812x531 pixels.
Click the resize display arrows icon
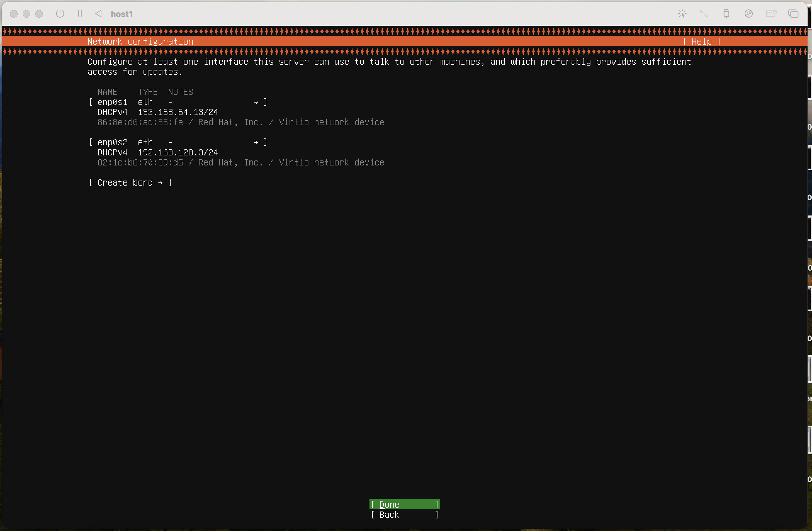coord(703,14)
